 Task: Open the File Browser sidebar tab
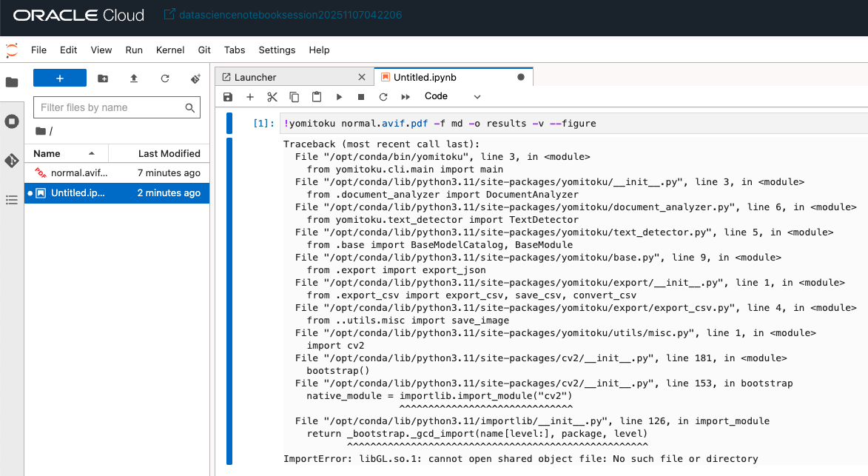click(12, 82)
